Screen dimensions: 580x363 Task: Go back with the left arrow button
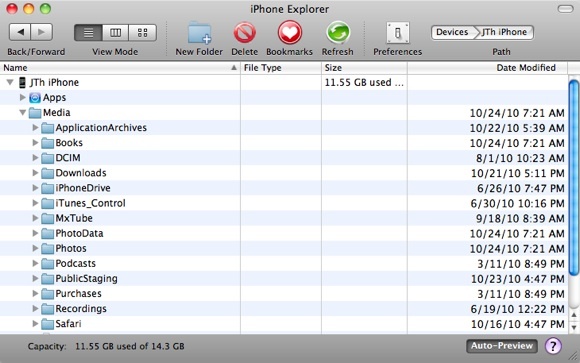[x=20, y=32]
